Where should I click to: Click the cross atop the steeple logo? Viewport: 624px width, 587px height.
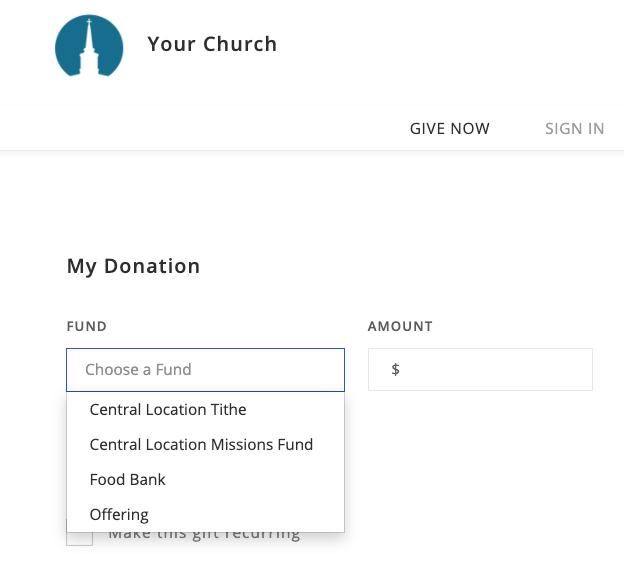coord(89,21)
